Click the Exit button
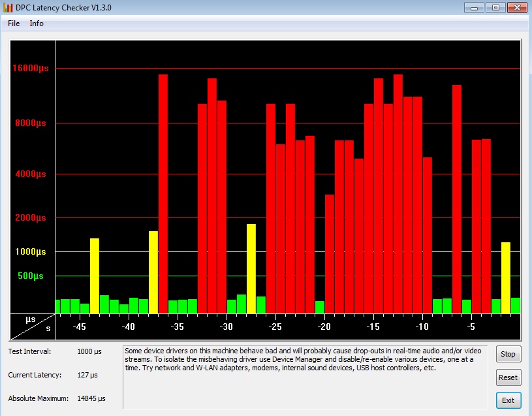This screenshot has width=532, height=416. (508, 400)
